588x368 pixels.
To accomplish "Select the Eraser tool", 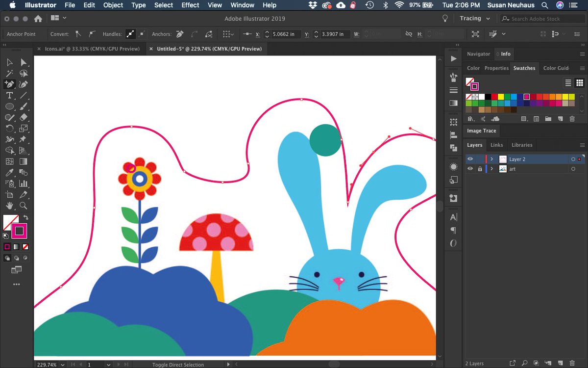I will 23,117.
